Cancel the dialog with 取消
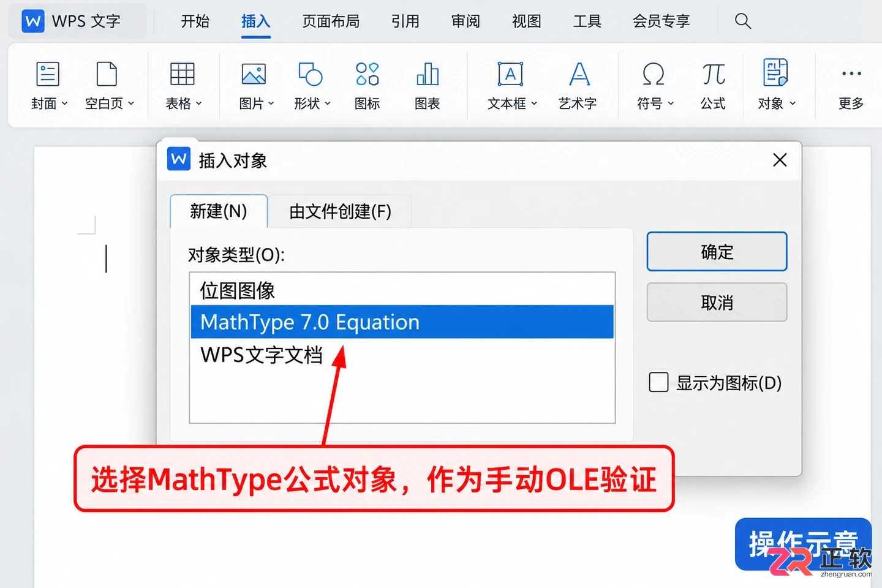 click(x=717, y=302)
